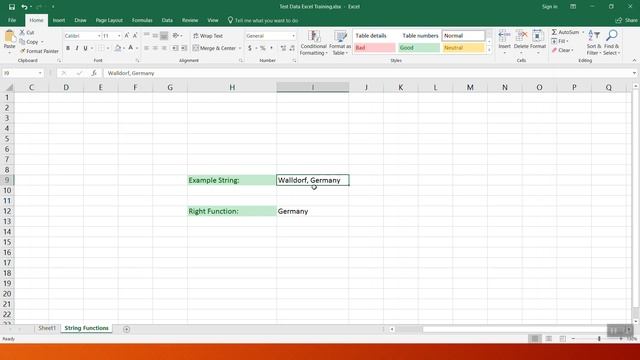This screenshot has width=640, height=360.
Task: Open Format as Table gallery
Action: 340,43
